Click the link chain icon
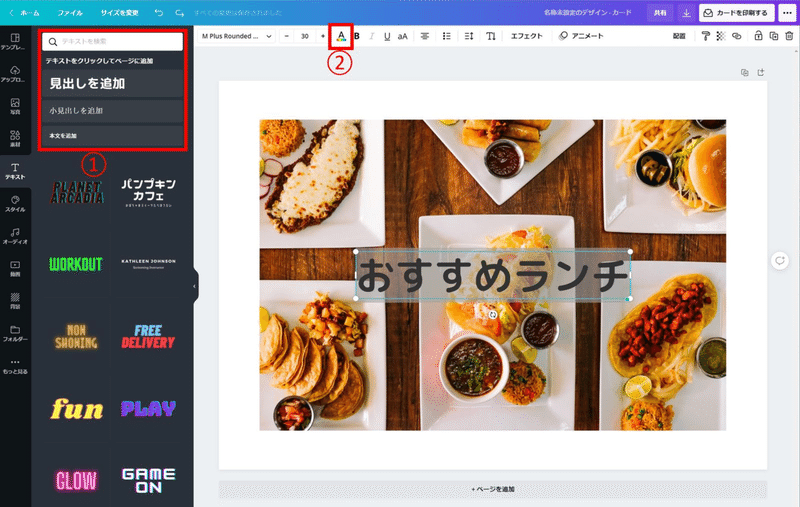Viewport: 800px width, 507px height. point(736,36)
